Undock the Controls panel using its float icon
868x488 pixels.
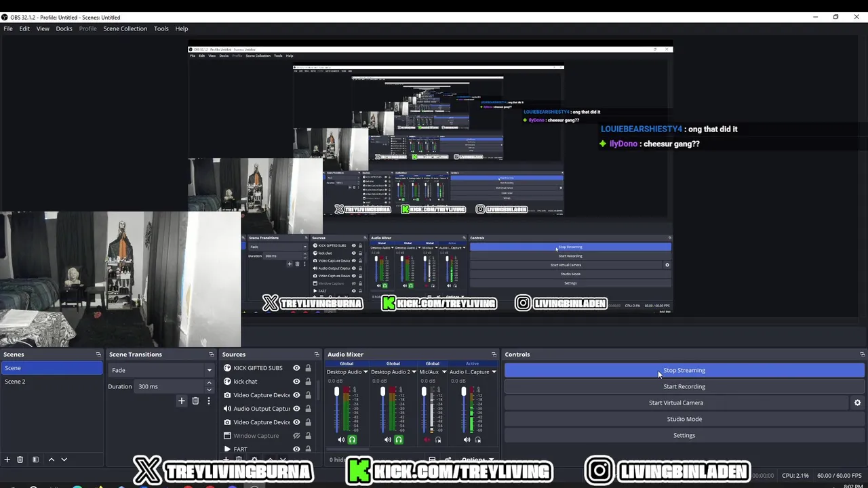(862, 354)
